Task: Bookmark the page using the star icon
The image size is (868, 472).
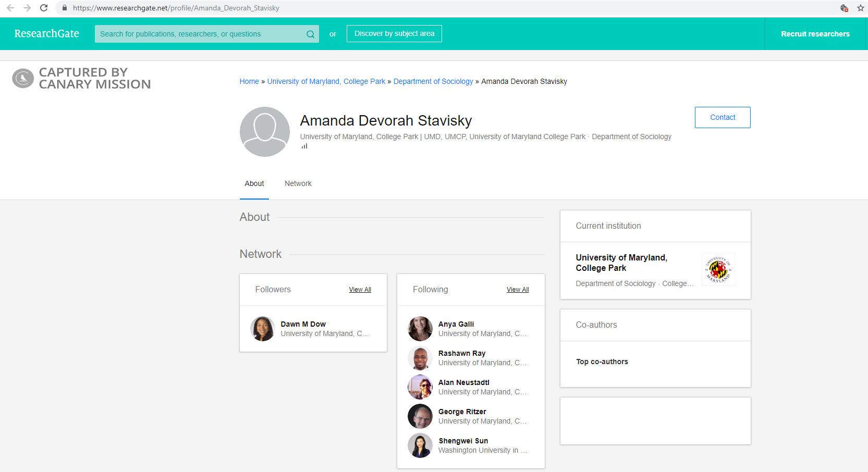Action: coord(860,8)
